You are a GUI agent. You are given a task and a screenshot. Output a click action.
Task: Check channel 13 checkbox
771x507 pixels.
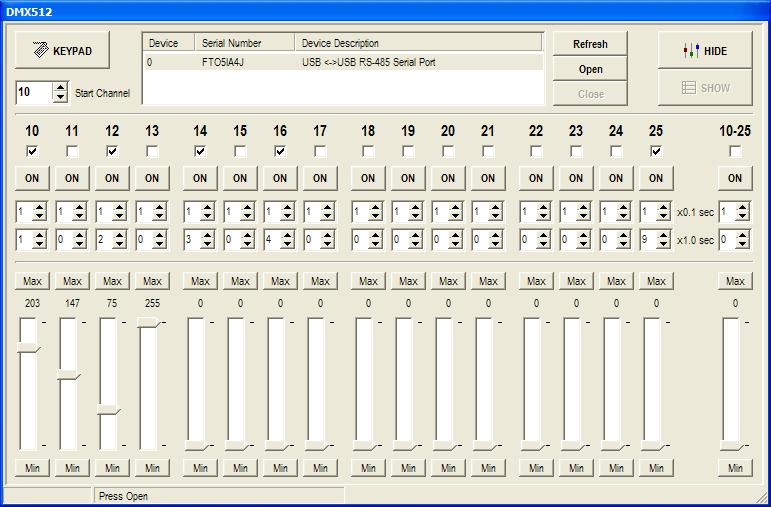[x=152, y=151]
